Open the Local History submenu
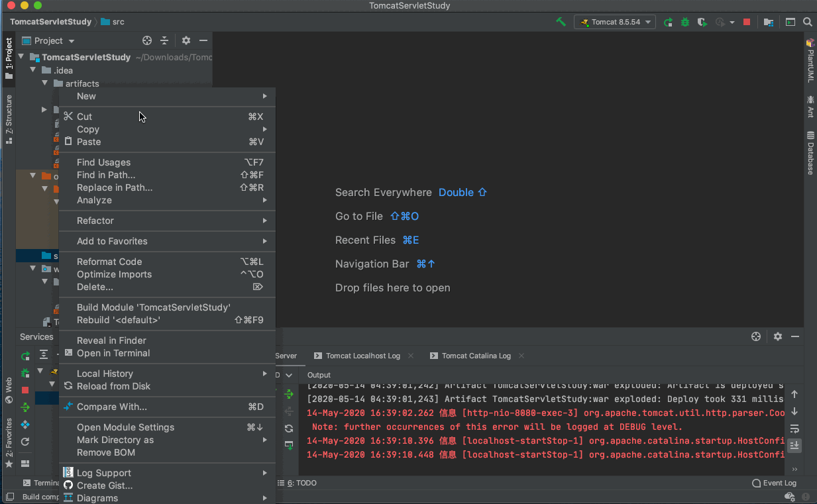The height and width of the screenshot is (504, 817). 167,374
